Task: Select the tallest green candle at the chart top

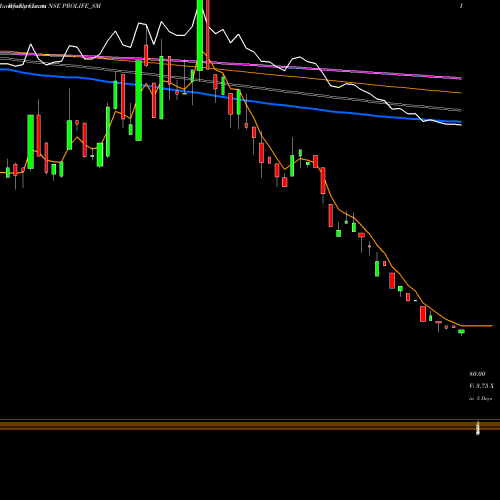Action: 200,35
